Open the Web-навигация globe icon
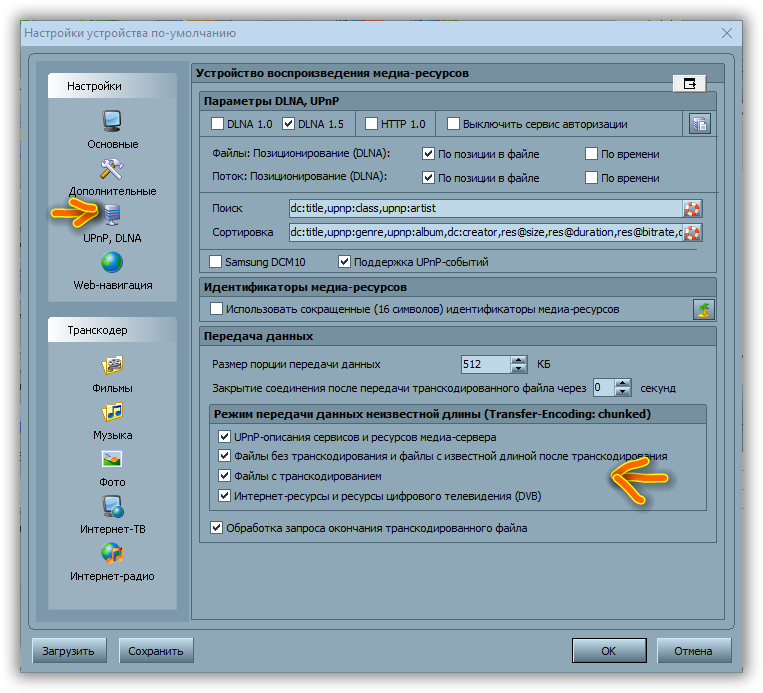 [112, 263]
